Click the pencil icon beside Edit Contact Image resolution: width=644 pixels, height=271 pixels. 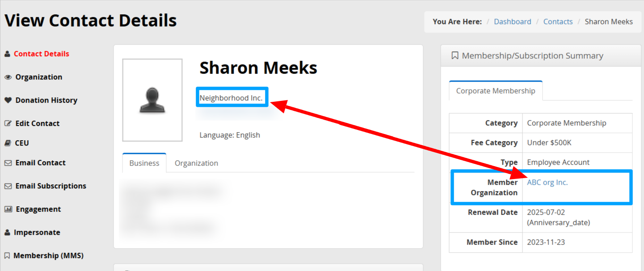(8, 124)
